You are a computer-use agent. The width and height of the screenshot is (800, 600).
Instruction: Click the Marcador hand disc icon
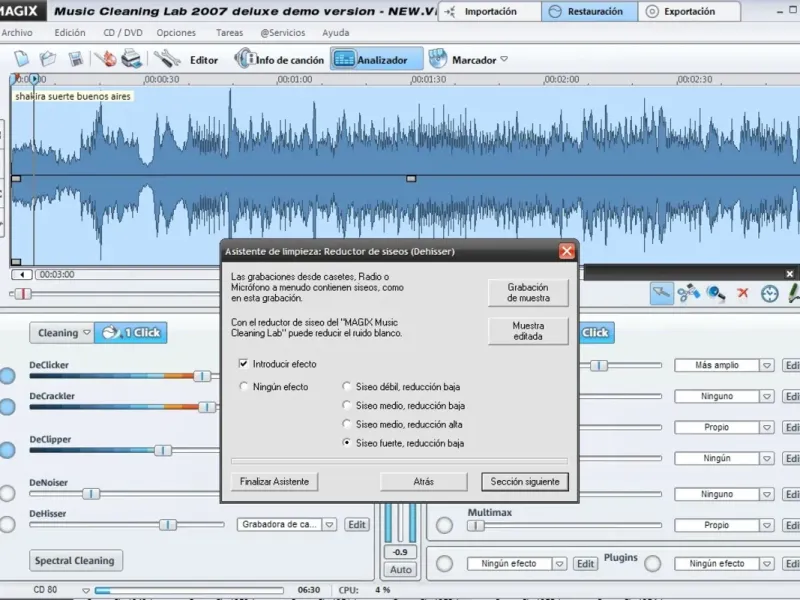[437, 59]
